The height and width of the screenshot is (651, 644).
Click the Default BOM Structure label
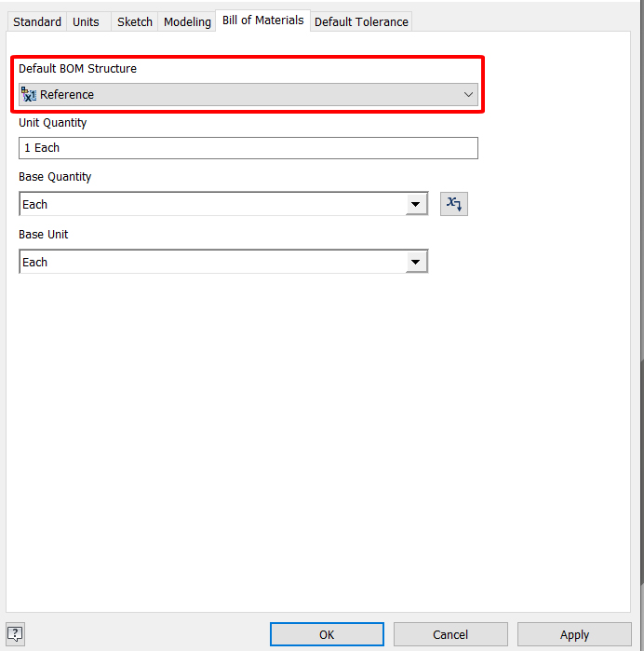coord(77,69)
